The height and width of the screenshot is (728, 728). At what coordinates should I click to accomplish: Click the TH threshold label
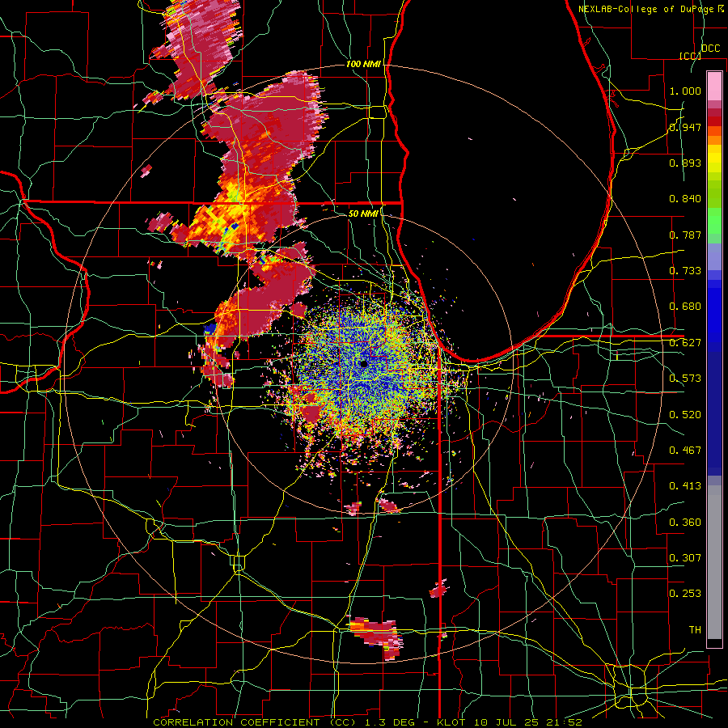[695, 630]
